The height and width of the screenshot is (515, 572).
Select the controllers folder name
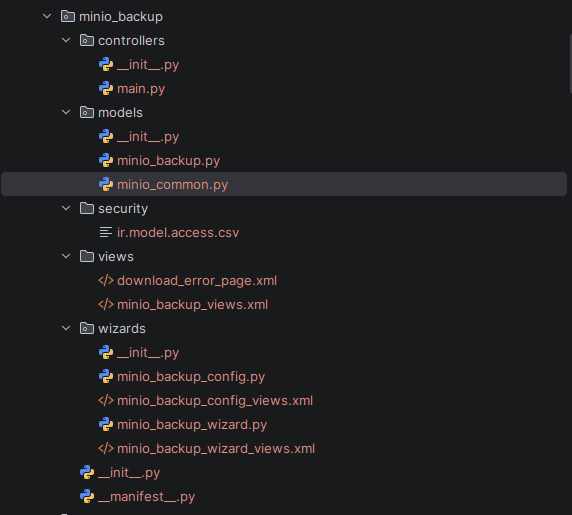131,40
